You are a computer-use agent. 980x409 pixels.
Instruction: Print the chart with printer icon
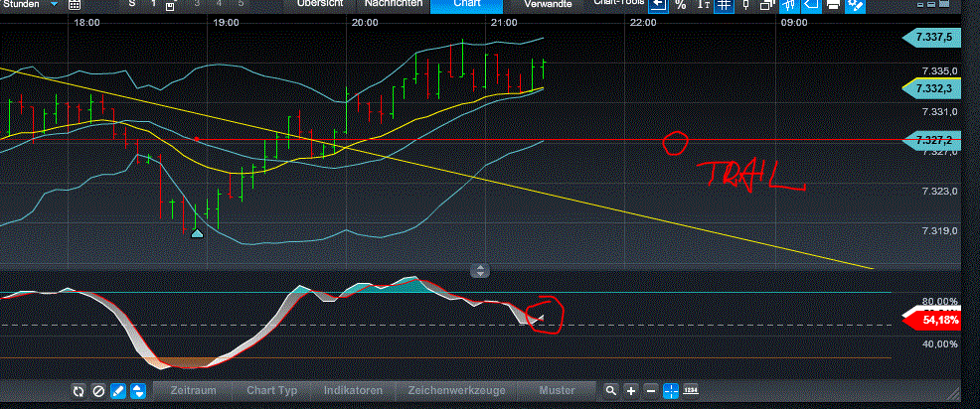833,4
